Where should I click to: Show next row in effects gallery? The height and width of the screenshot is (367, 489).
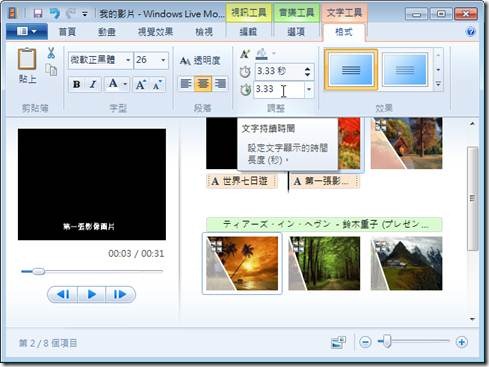point(438,70)
